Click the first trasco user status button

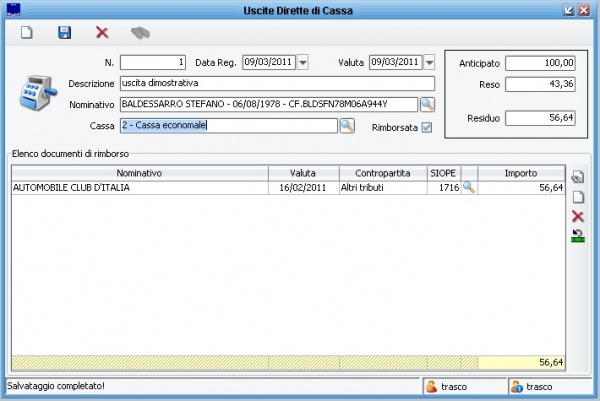coord(457,386)
